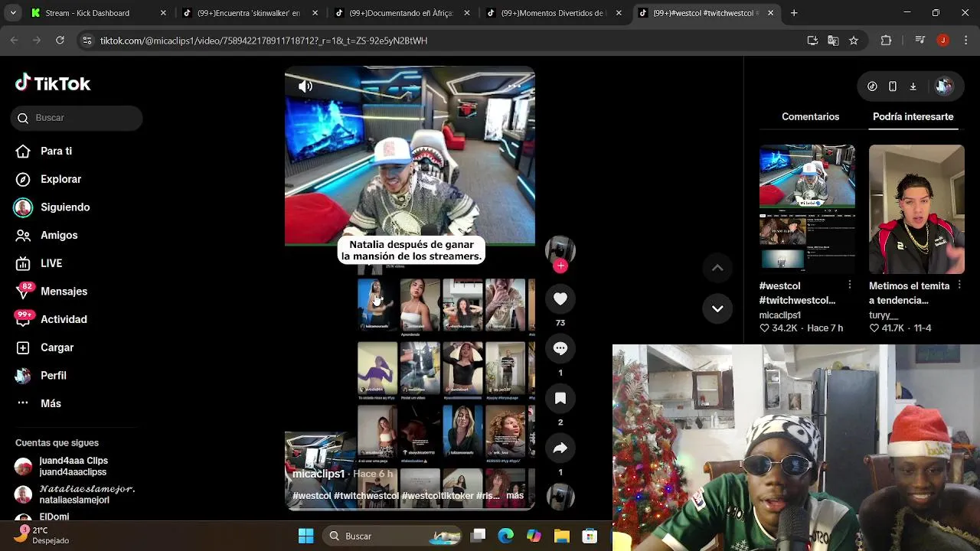Go back to the previous page
Image resolution: width=980 pixels, height=551 pixels.
coord(14,41)
